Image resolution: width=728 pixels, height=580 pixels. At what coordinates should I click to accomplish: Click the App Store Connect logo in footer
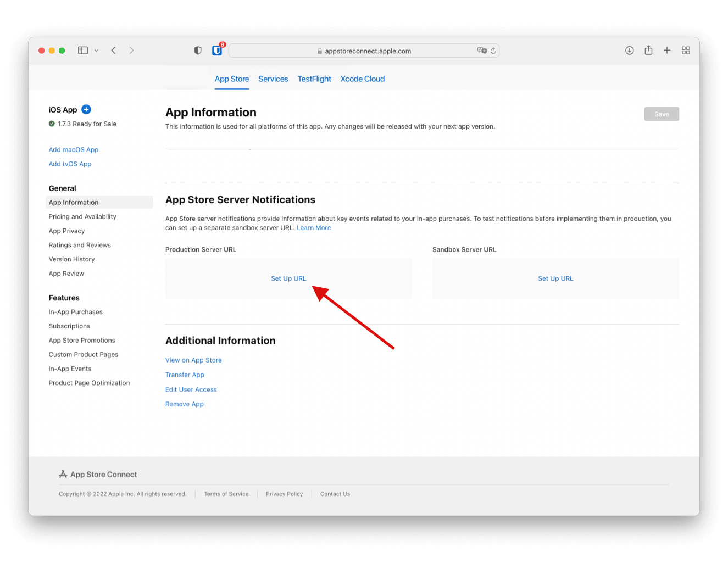pos(98,474)
